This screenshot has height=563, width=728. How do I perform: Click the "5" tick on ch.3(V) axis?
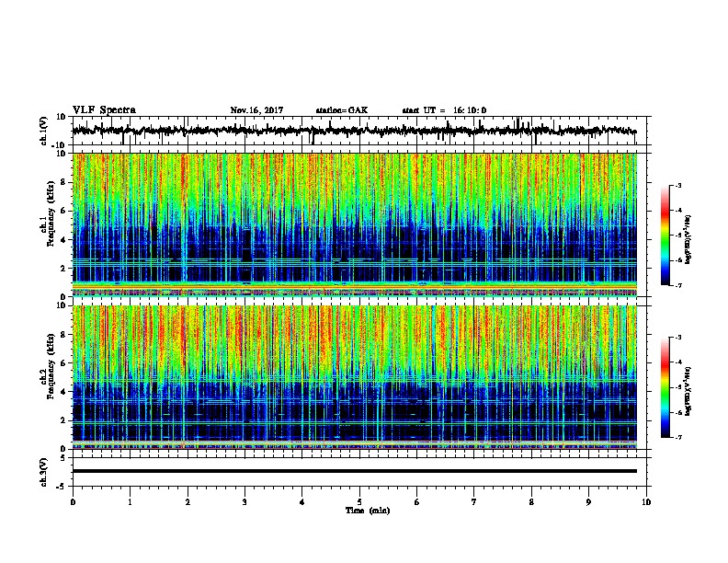63,457
